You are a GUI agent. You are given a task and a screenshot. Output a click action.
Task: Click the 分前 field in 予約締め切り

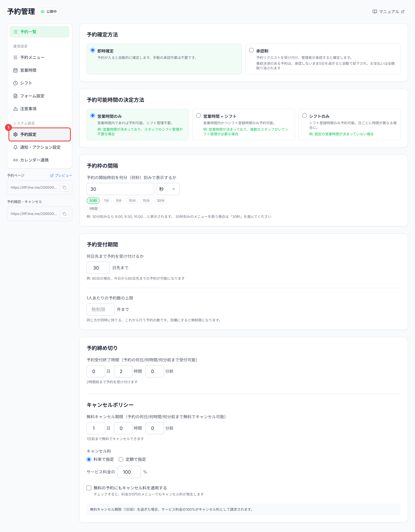[x=155, y=371]
